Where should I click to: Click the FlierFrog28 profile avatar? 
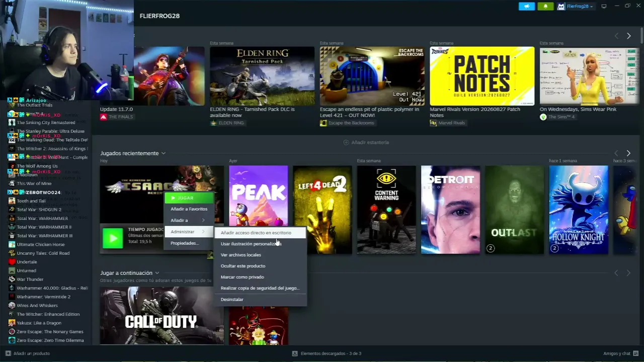click(x=561, y=7)
